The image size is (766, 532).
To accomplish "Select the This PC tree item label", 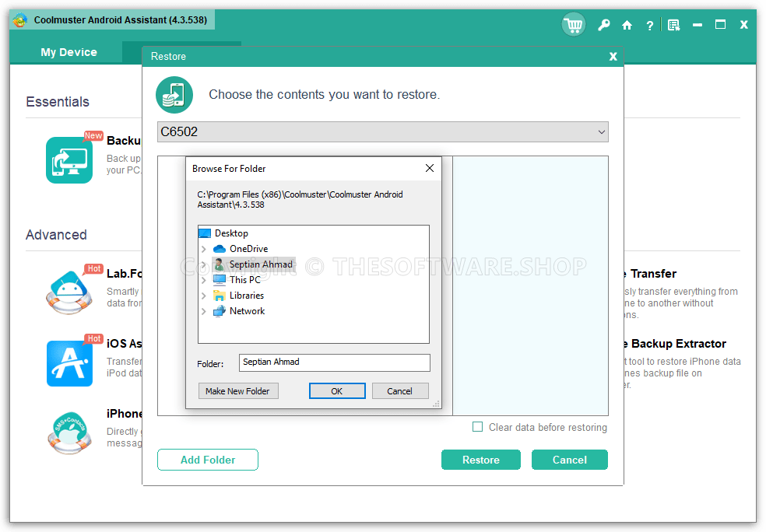I will coord(244,280).
